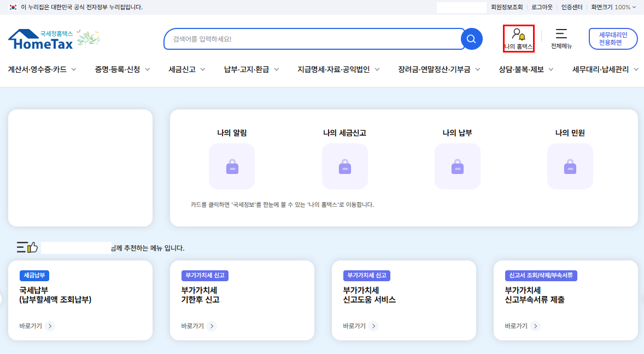Click the HomeTax logo
This screenshot has height=354, width=644.
(x=41, y=40)
